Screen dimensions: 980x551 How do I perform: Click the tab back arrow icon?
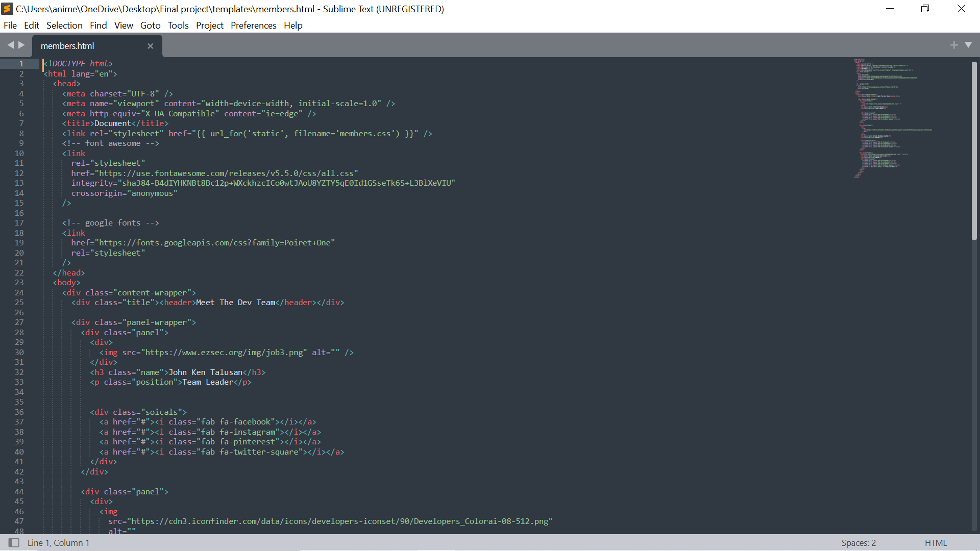click(x=10, y=45)
